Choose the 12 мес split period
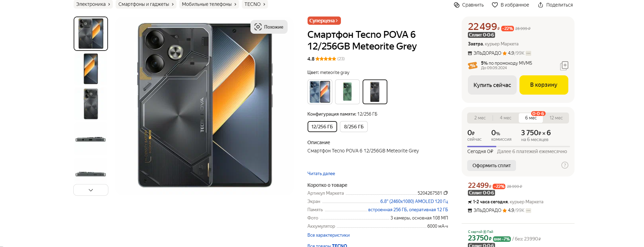The height and width of the screenshot is (247, 644). [x=556, y=118]
